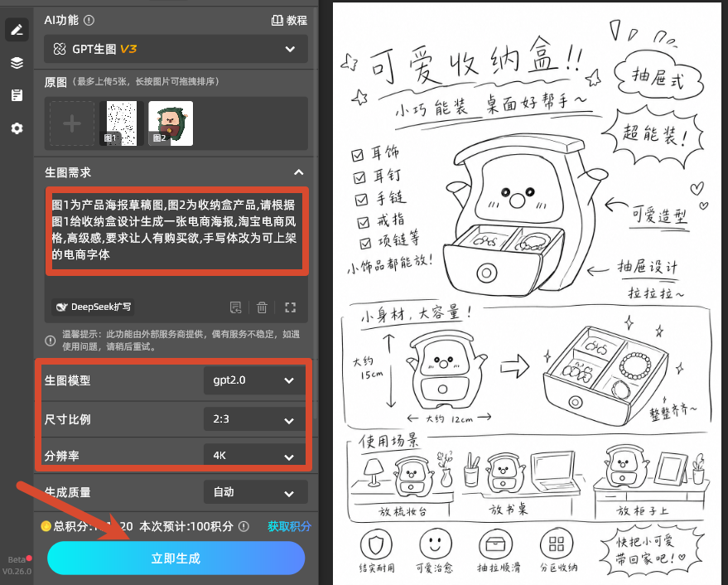Click the DeepSeek扩写 button
Viewport: 728px width, 585px height.
click(93, 307)
